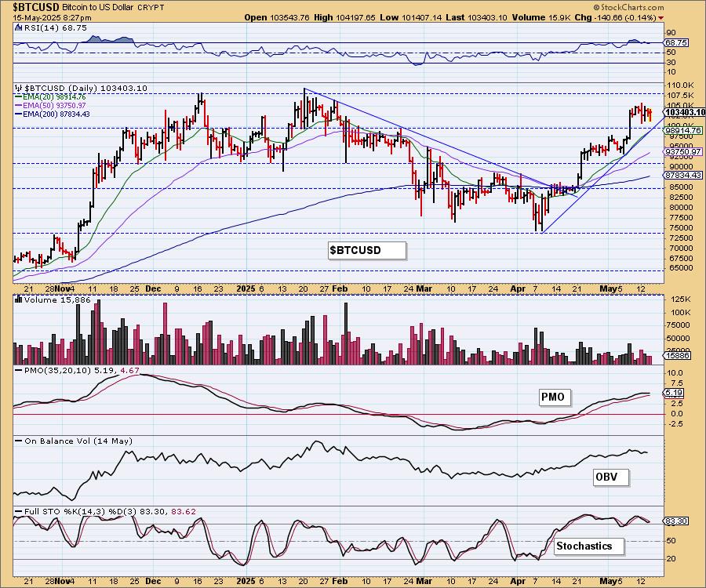Image resolution: width=706 pixels, height=588 pixels.
Task: Click the candlestick icon before $BTCUSD (Daily)
Action: (18, 88)
